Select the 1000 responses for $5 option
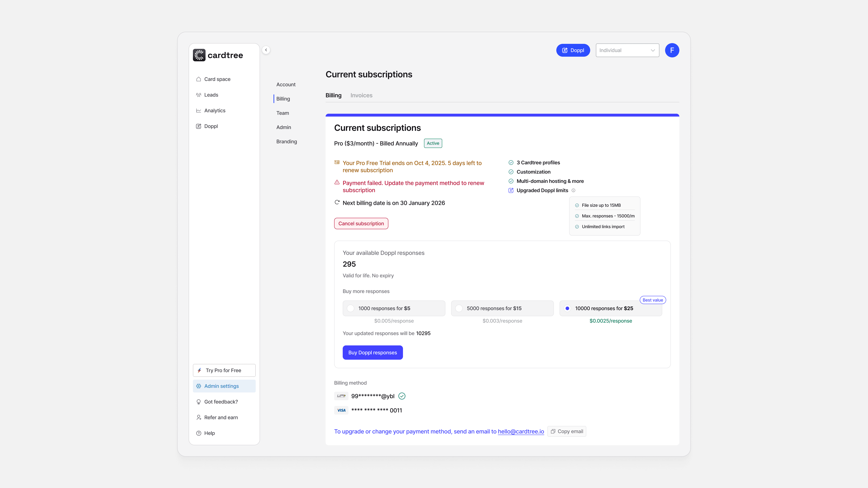This screenshot has width=868, height=488. 350,308
